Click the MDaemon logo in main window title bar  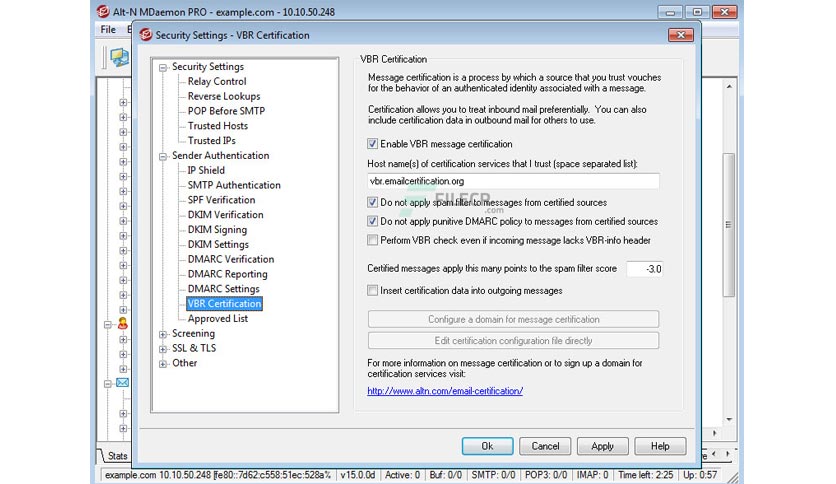click(103, 11)
